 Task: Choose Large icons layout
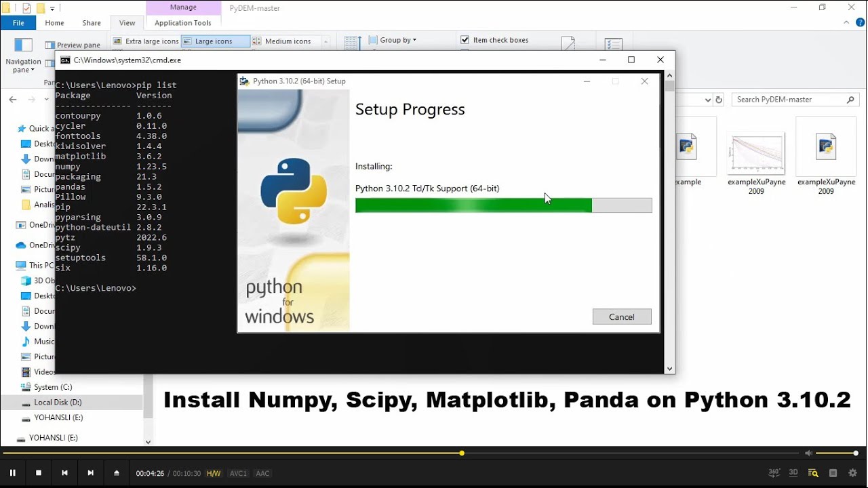(214, 41)
